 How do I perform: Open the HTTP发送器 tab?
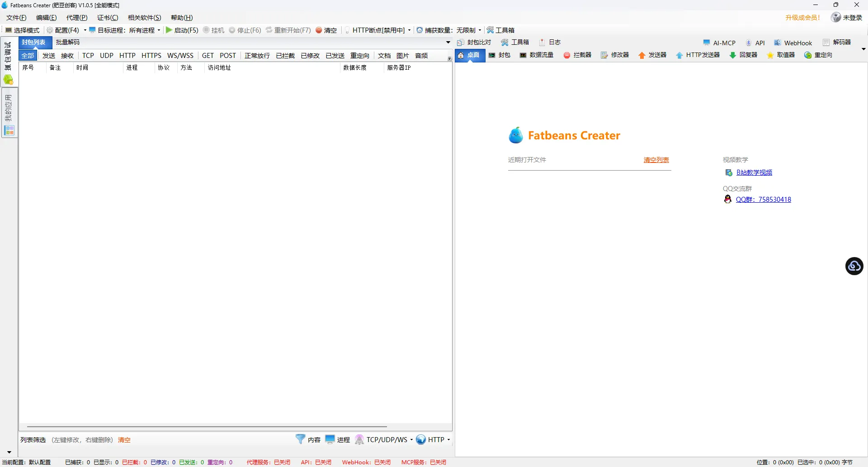tap(698, 55)
